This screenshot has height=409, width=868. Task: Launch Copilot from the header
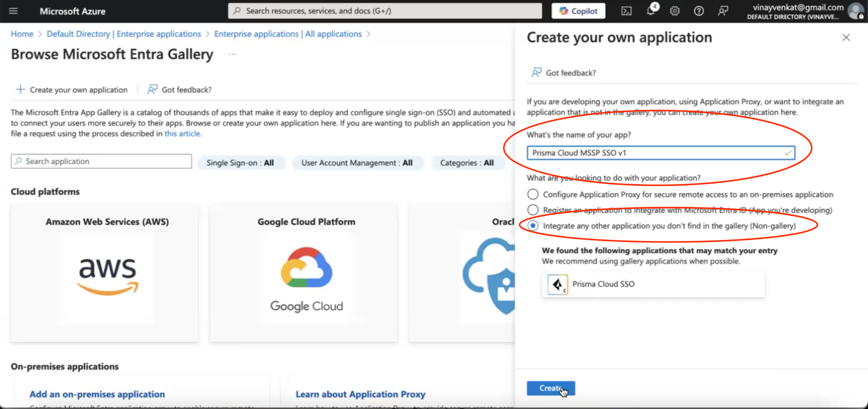click(578, 11)
